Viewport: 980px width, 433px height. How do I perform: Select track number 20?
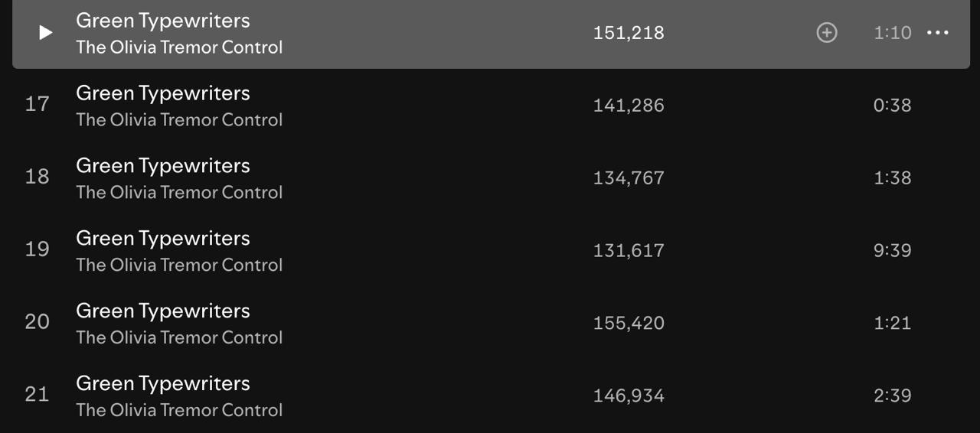point(37,323)
